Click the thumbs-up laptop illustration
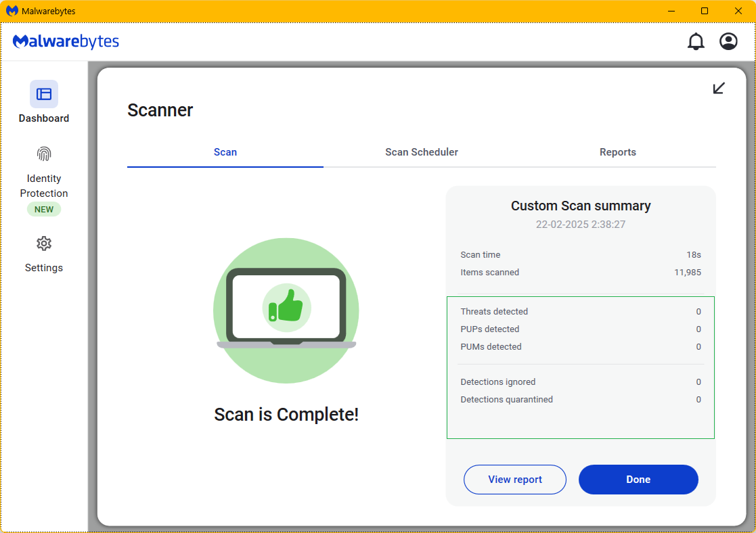Screen dimensions: 756x533 [286, 310]
